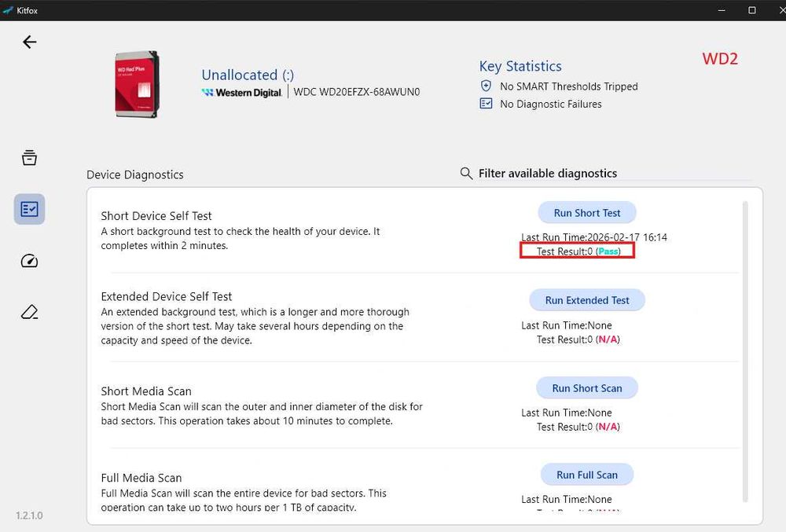Click Extended test N/A result
Image resolution: width=786 pixels, height=532 pixels.
608,339
